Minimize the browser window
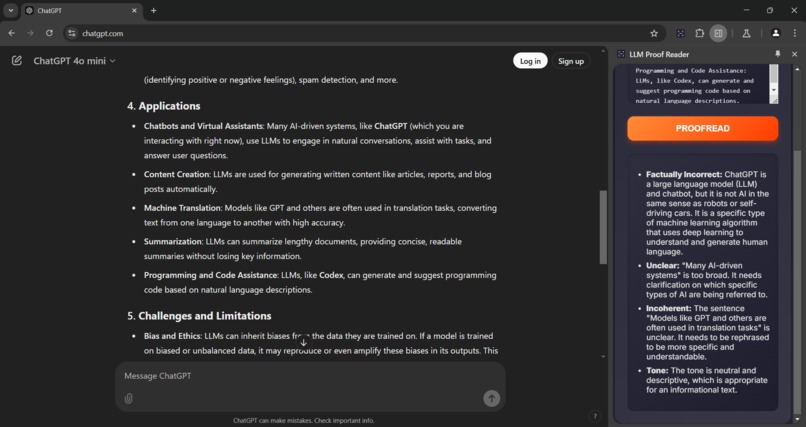 (746, 10)
